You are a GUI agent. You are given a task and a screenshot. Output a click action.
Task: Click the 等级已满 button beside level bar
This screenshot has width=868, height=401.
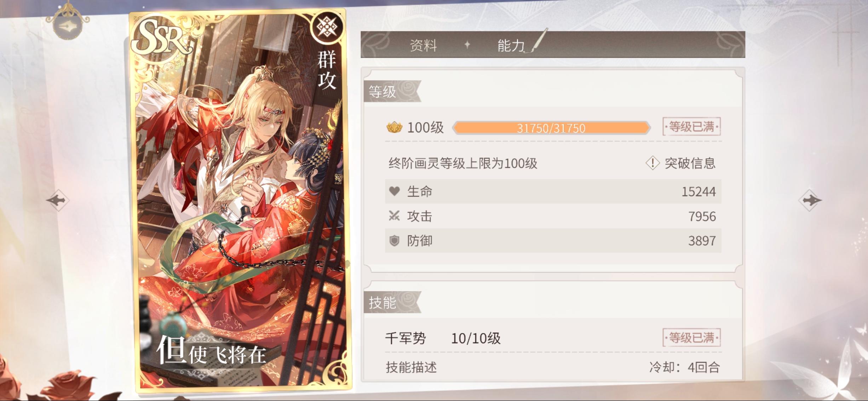coord(691,127)
